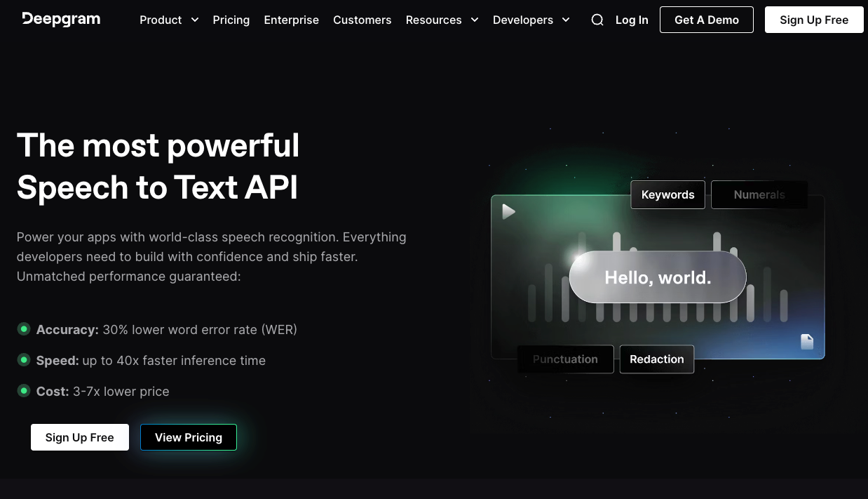This screenshot has width=868, height=499.
Task: Click the Log In link
Action: tap(632, 20)
